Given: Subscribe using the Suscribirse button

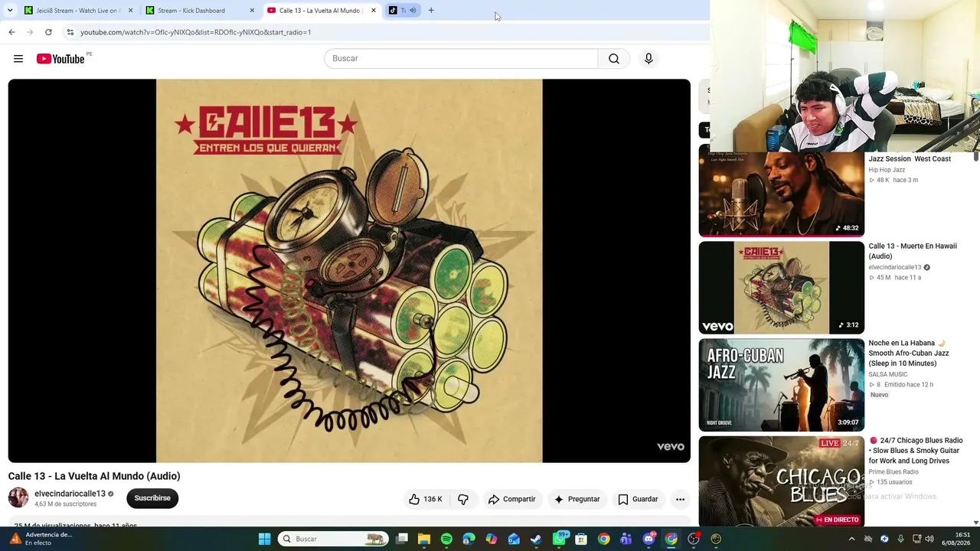Looking at the screenshot, I should pyautogui.click(x=152, y=498).
